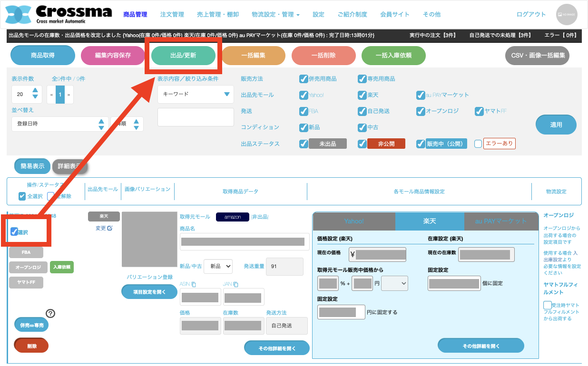Go to next page with » arrow
Screen dimensions: 588x366
click(69, 95)
